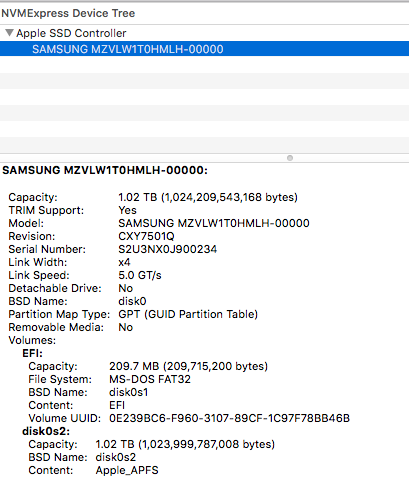The width and height of the screenshot is (409, 499).
Task: Click Volume UUID 0E239BC6-F960-3107-89CF-1C97F78BB46B
Action: click(x=230, y=418)
